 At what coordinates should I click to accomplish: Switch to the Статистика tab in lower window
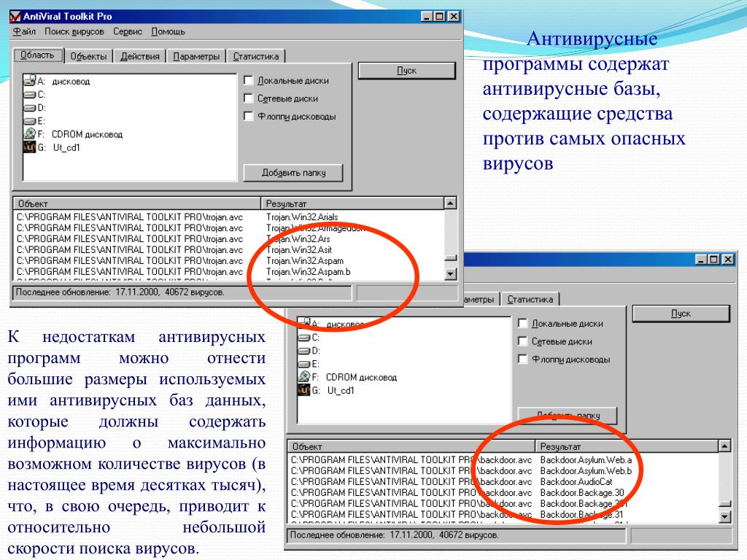pos(530,300)
